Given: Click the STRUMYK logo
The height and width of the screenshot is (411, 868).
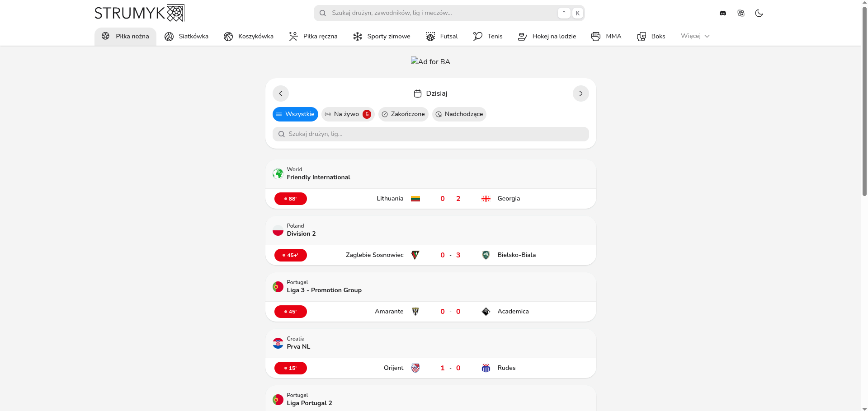Looking at the screenshot, I should coord(139,13).
